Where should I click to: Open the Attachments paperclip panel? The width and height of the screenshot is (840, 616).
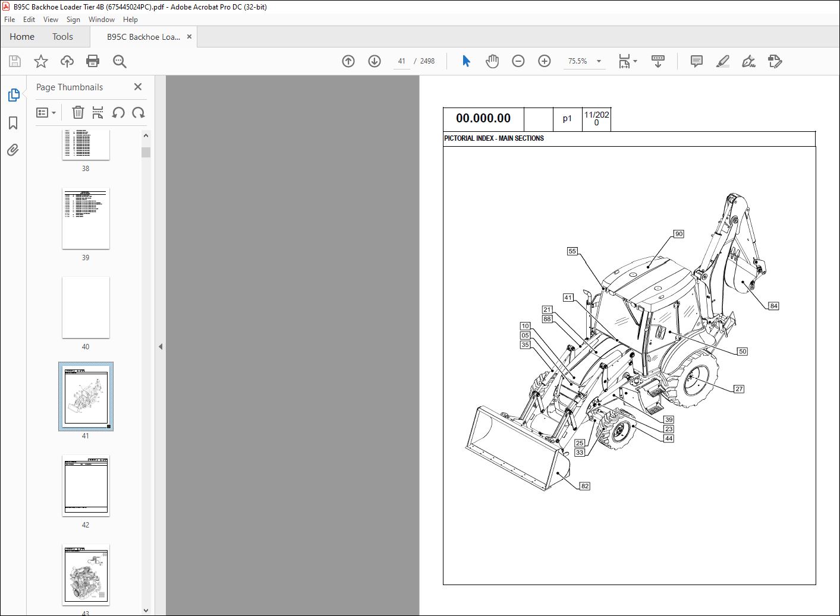coord(13,150)
